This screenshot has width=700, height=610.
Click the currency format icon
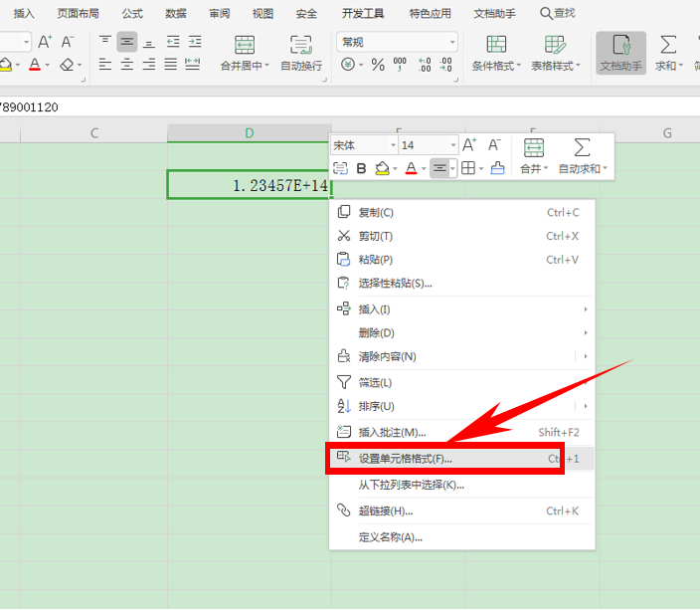pyautogui.click(x=348, y=65)
